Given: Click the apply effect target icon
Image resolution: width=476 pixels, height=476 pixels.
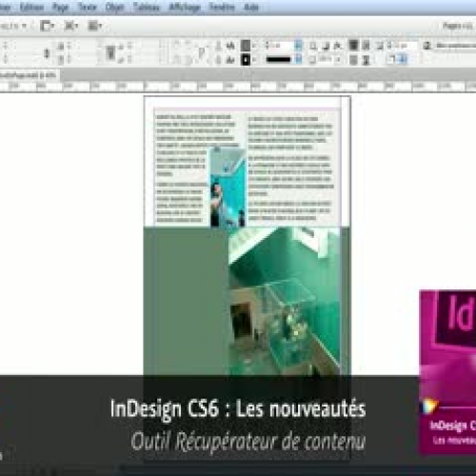Looking at the screenshot, I should click(x=313, y=46).
